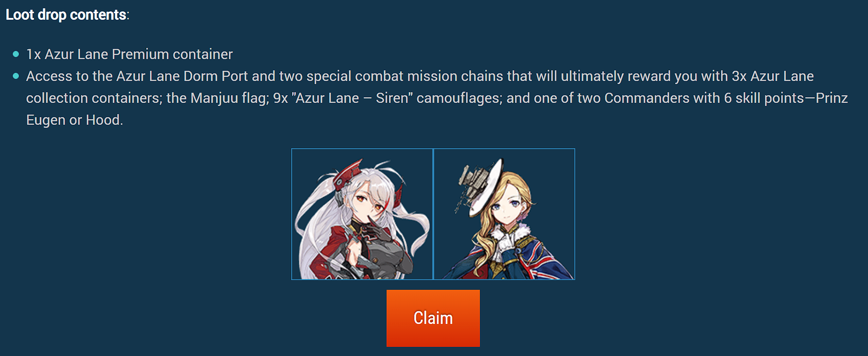Click the divider between the two portraits
This screenshot has height=356, width=868.
(x=433, y=214)
